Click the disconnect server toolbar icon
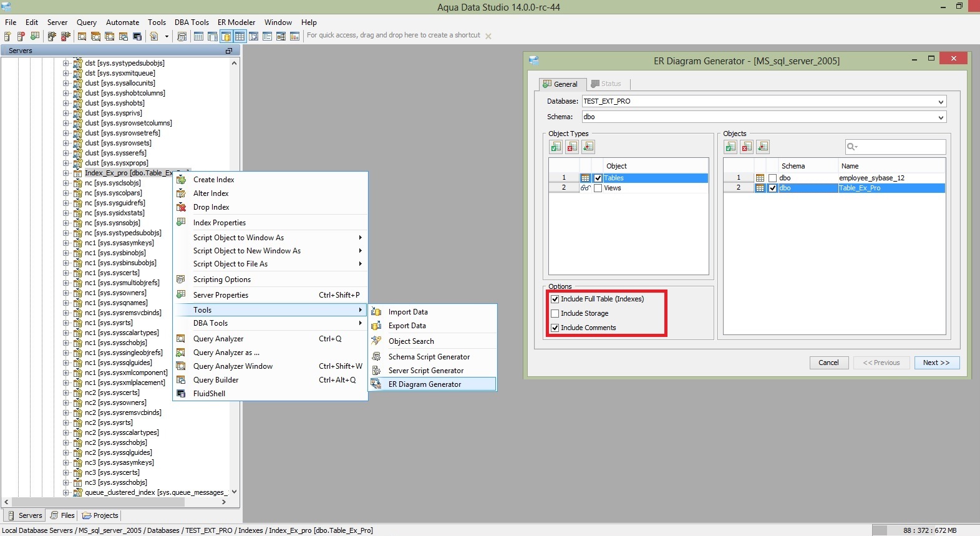Image resolution: width=980 pixels, height=536 pixels. 65,36
